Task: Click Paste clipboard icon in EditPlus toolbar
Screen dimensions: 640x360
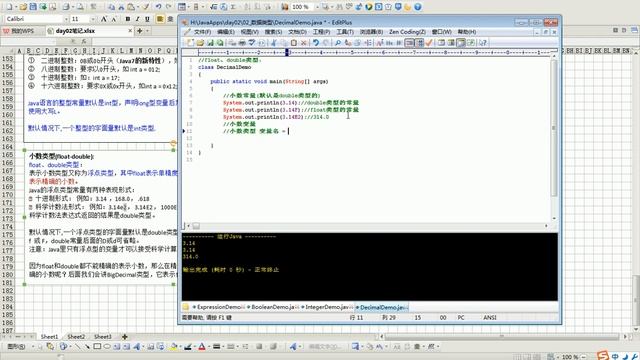Action: 294,42
